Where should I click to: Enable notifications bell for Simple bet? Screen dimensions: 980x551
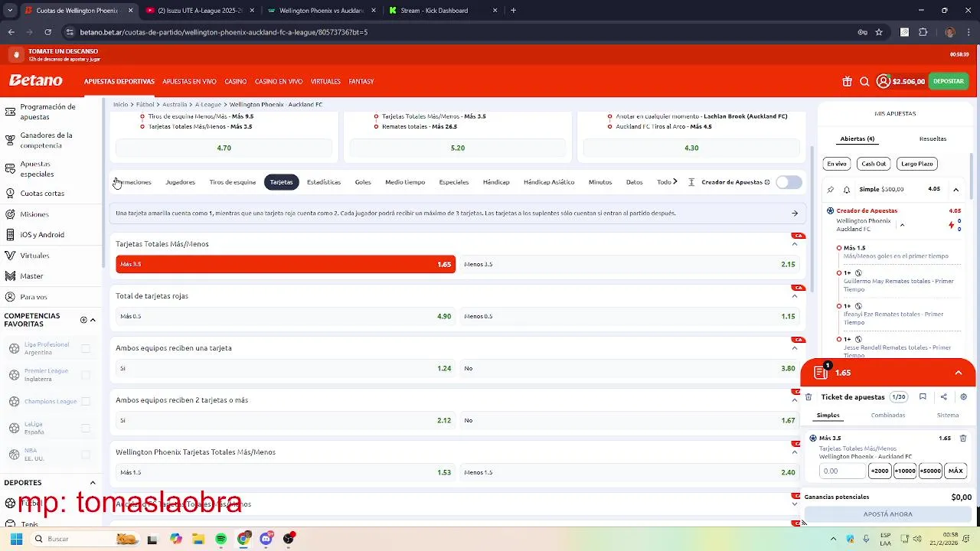click(x=847, y=189)
